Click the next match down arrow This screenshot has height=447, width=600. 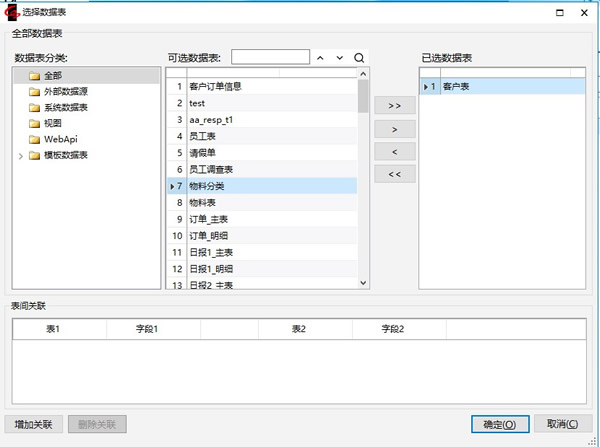tap(340, 58)
